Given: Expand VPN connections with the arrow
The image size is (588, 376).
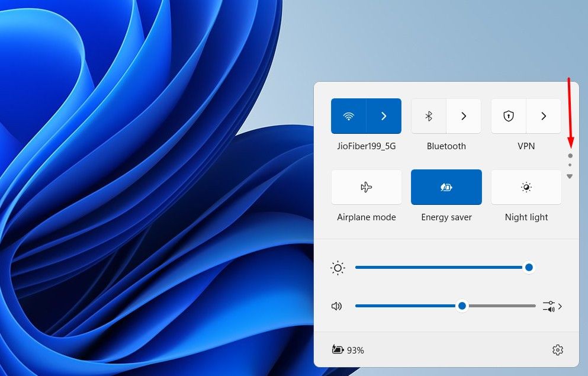Looking at the screenshot, I should (x=543, y=116).
